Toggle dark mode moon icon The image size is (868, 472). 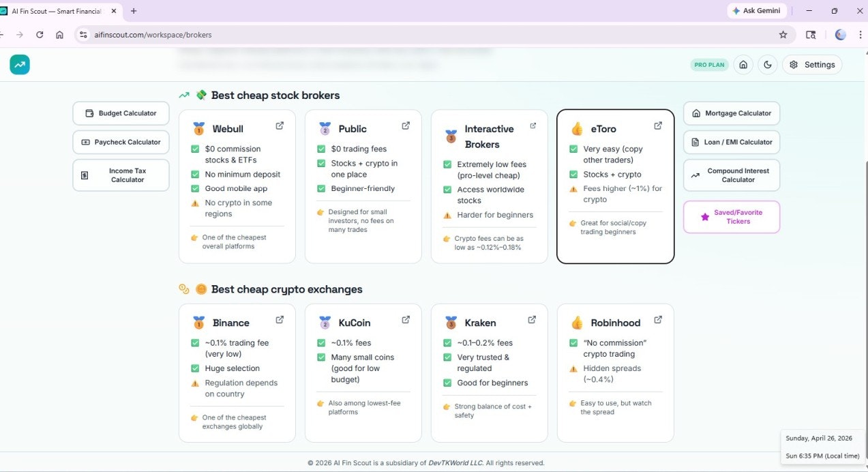point(768,65)
